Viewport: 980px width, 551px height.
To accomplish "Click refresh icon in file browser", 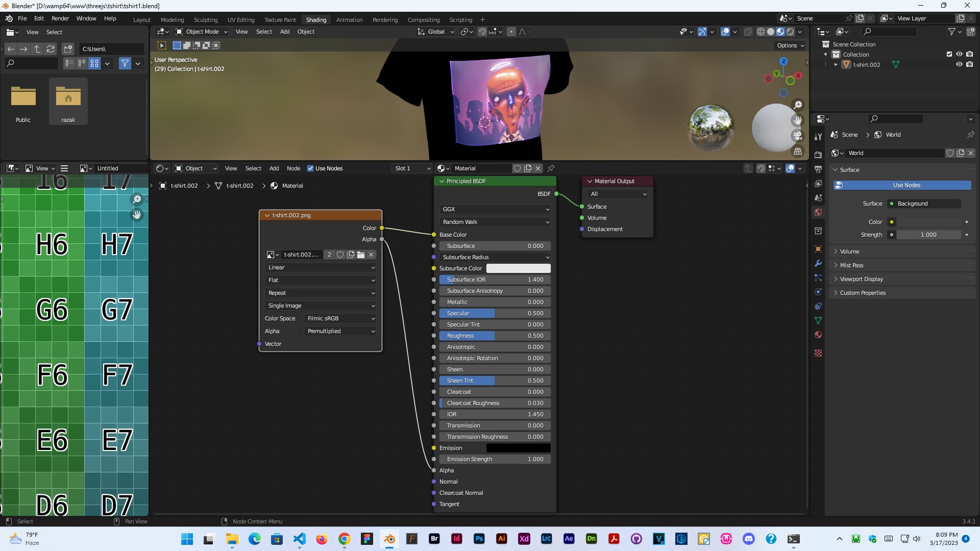I will (x=51, y=49).
